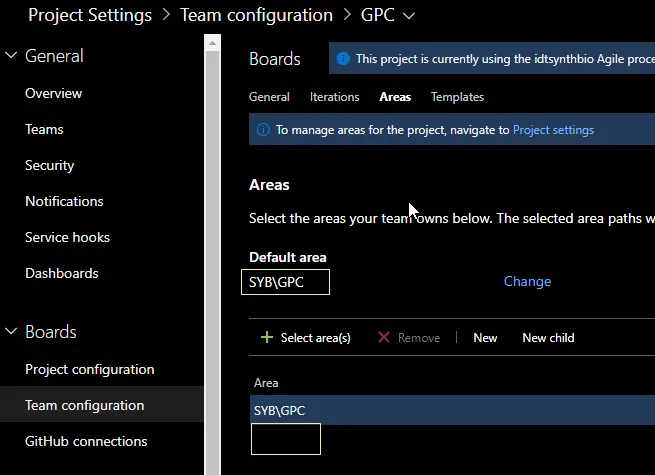The width and height of the screenshot is (655, 475).
Task: Click the New area button
Action: pyautogui.click(x=485, y=338)
